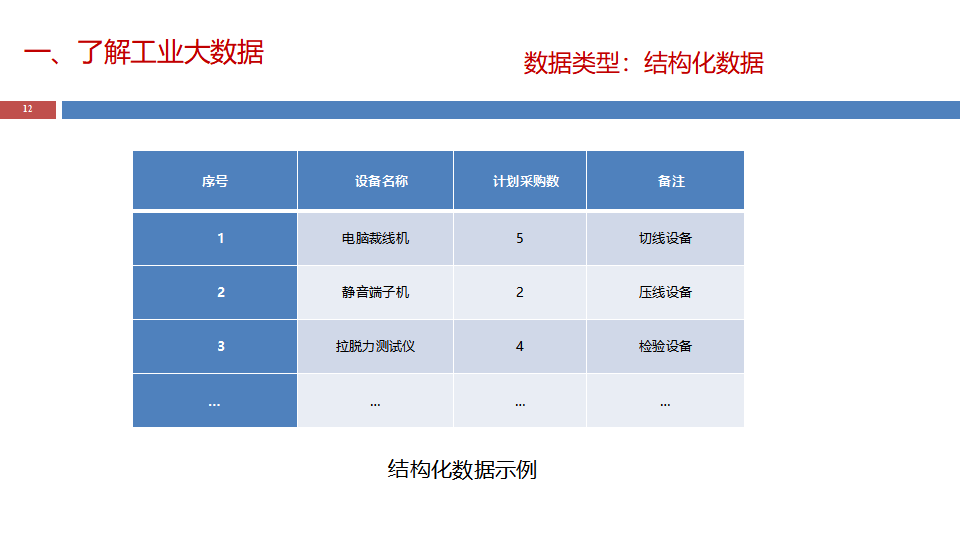Click the row number 1 cell
The width and height of the screenshot is (960, 540).
point(215,239)
